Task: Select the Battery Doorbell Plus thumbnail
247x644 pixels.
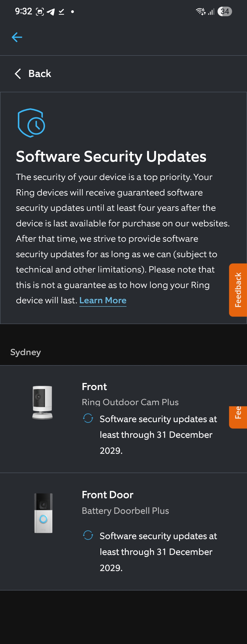Action: click(x=43, y=513)
